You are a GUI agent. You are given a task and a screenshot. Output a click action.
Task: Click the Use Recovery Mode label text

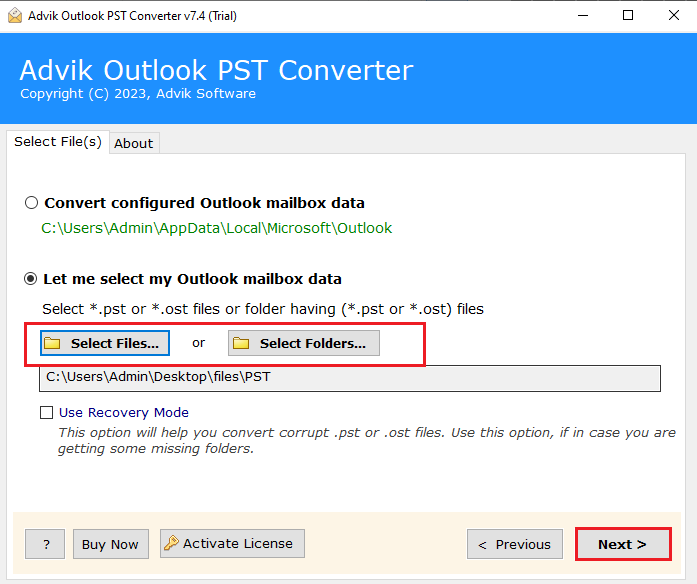(123, 412)
